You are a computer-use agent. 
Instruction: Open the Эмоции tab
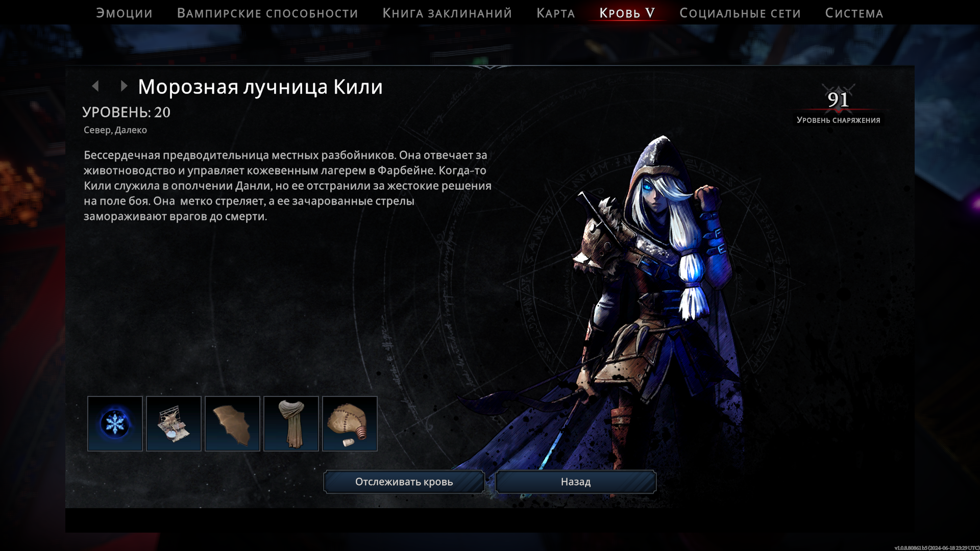point(124,13)
